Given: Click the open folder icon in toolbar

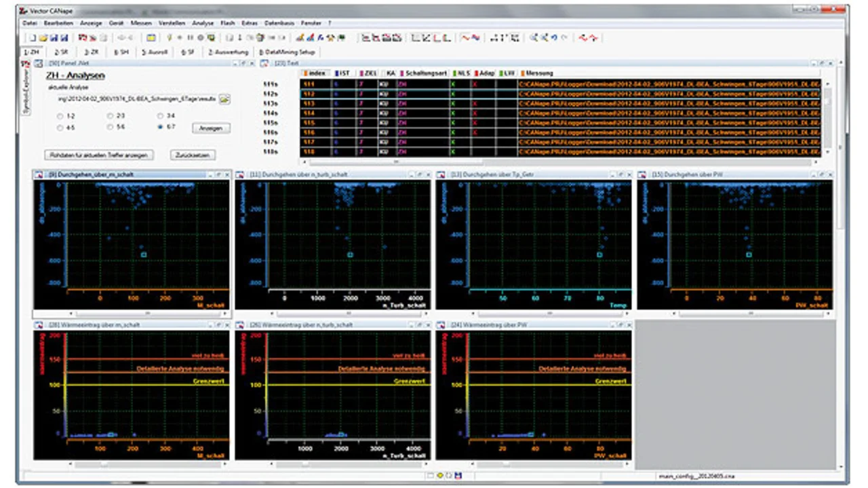Looking at the screenshot, I should pos(42,38).
